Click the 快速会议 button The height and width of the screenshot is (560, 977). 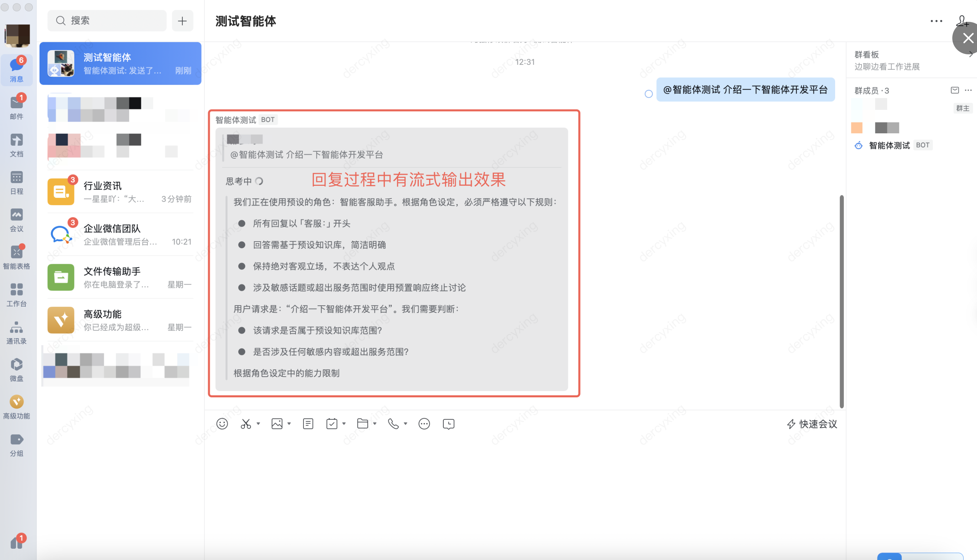[812, 424]
